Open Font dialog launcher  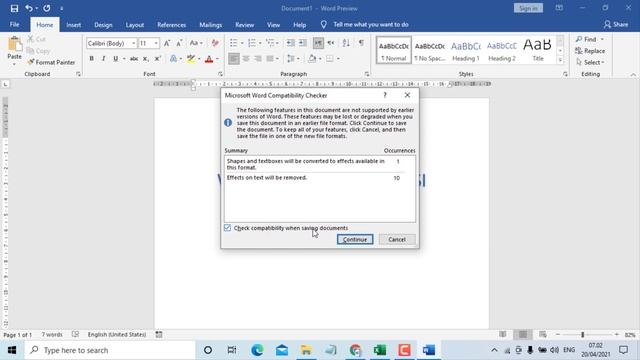(220, 74)
